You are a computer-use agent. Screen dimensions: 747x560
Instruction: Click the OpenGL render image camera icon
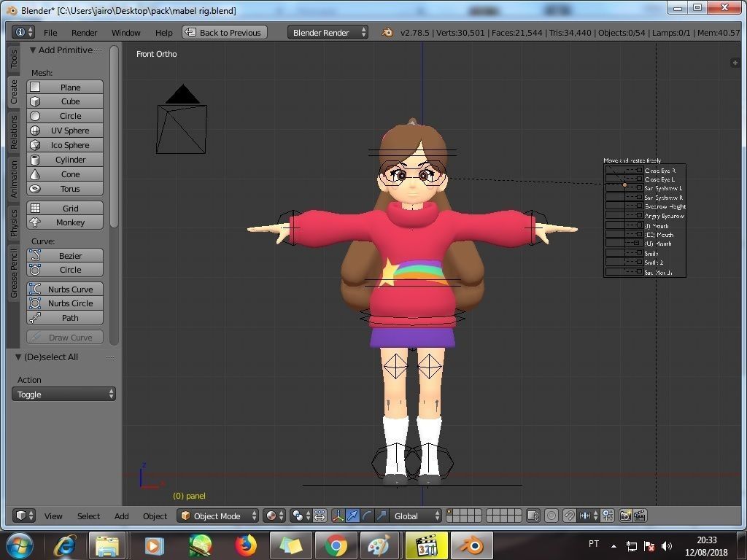point(625,516)
